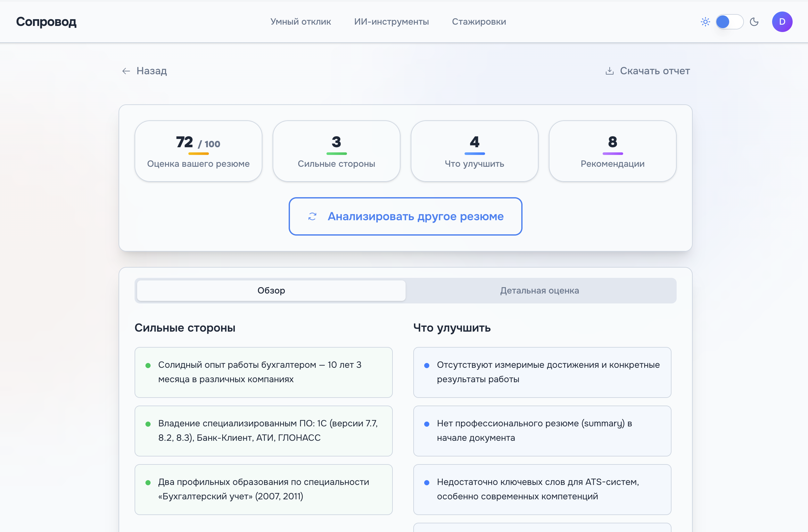Select the Рекомендации card showing 8
Image resolution: width=808 pixels, height=532 pixels.
click(x=612, y=151)
